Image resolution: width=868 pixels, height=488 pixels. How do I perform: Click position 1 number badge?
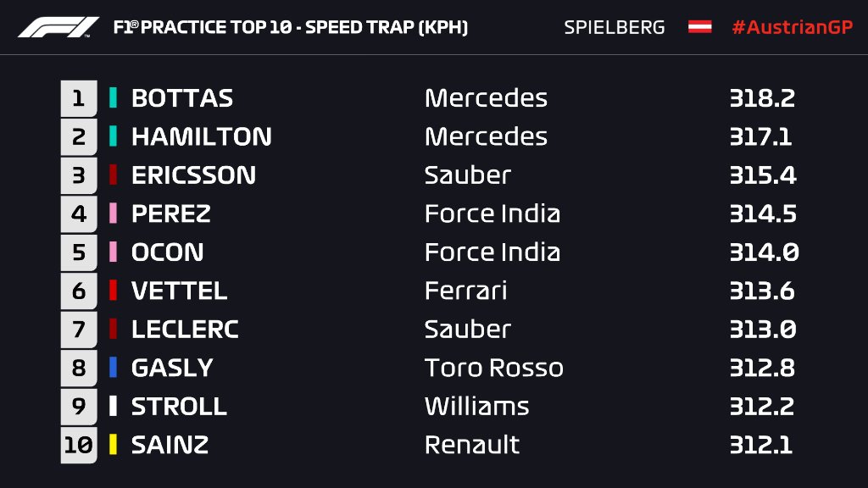[79, 98]
